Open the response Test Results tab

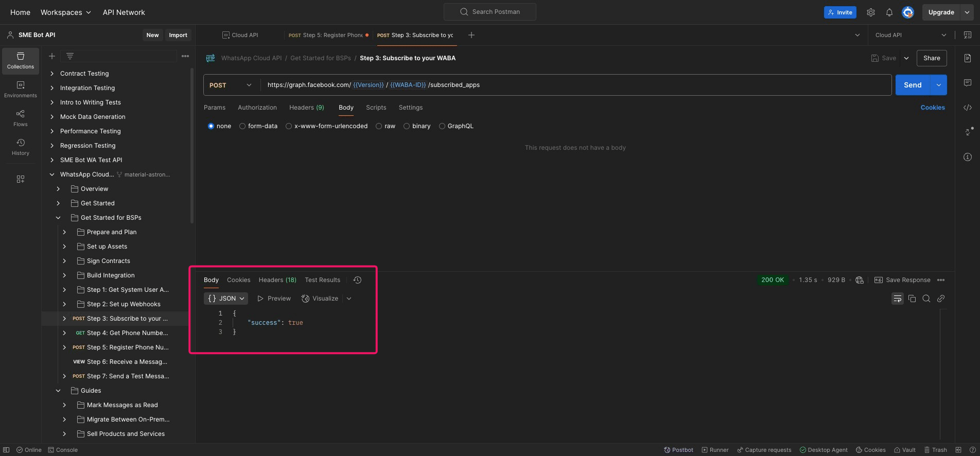pos(323,280)
